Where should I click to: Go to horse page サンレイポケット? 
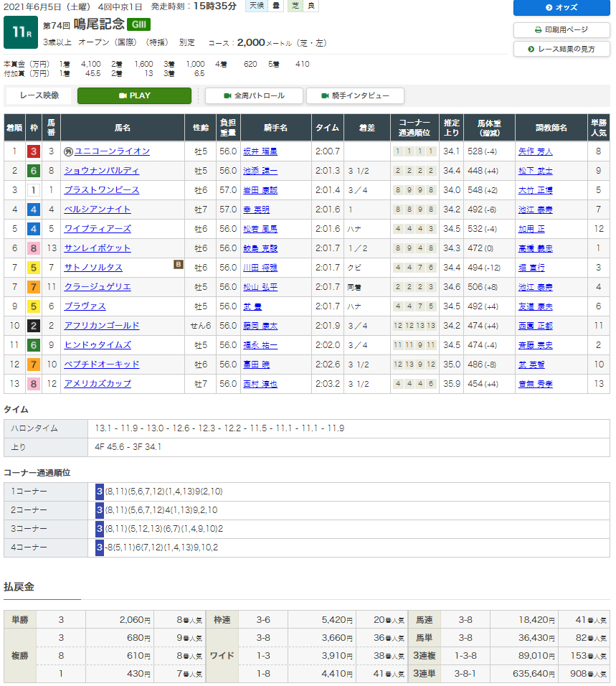pos(98,248)
